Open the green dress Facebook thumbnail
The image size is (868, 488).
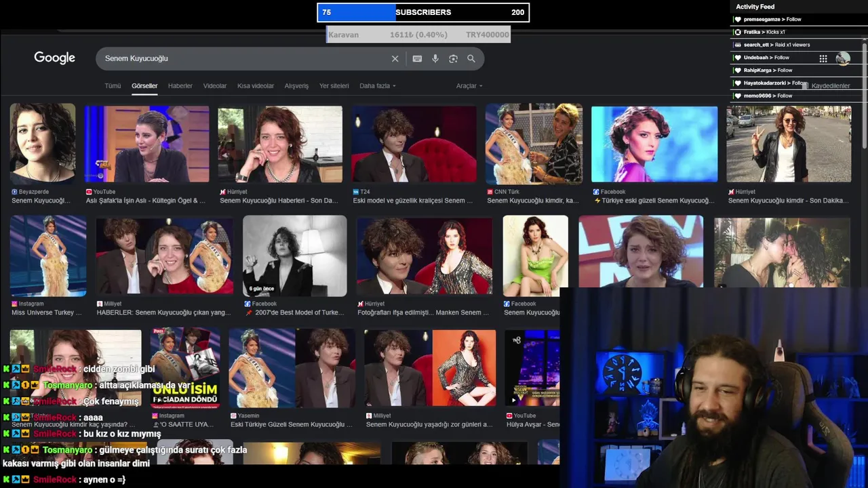point(535,256)
